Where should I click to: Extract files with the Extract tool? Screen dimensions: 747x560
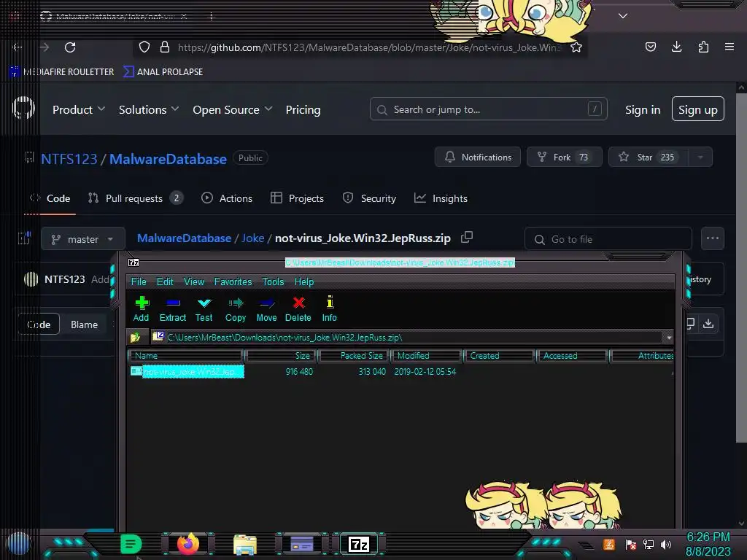(172, 309)
